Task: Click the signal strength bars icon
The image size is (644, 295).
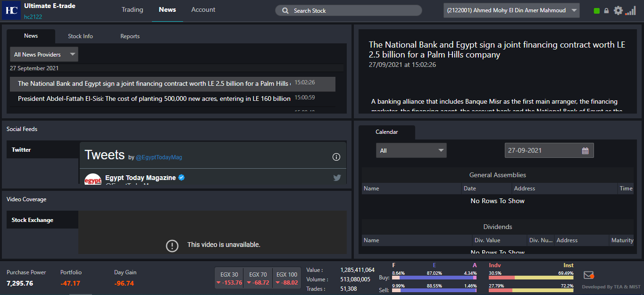Action: (x=630, y=10)
